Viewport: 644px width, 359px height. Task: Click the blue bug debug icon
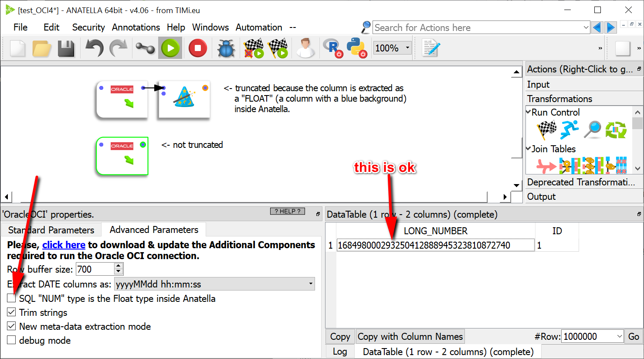[x=226, y=48]
